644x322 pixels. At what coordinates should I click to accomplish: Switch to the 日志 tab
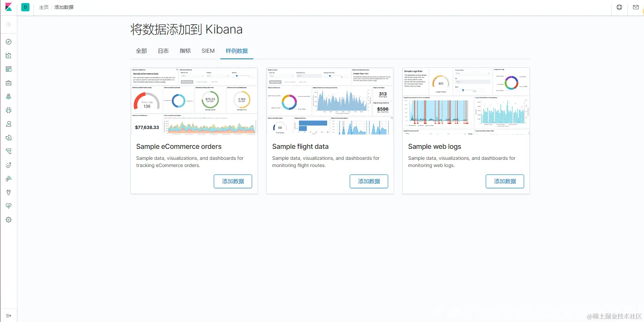coord(163,51)
